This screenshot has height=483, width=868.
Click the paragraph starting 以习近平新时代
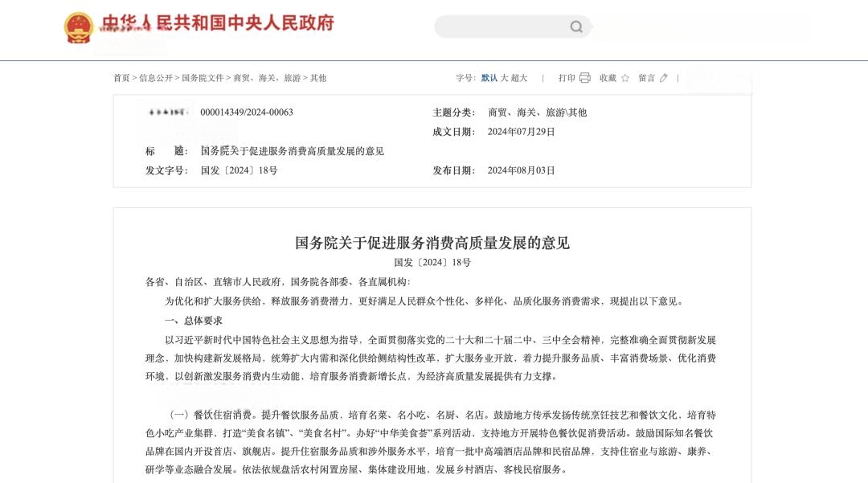(x=431, y=358)
